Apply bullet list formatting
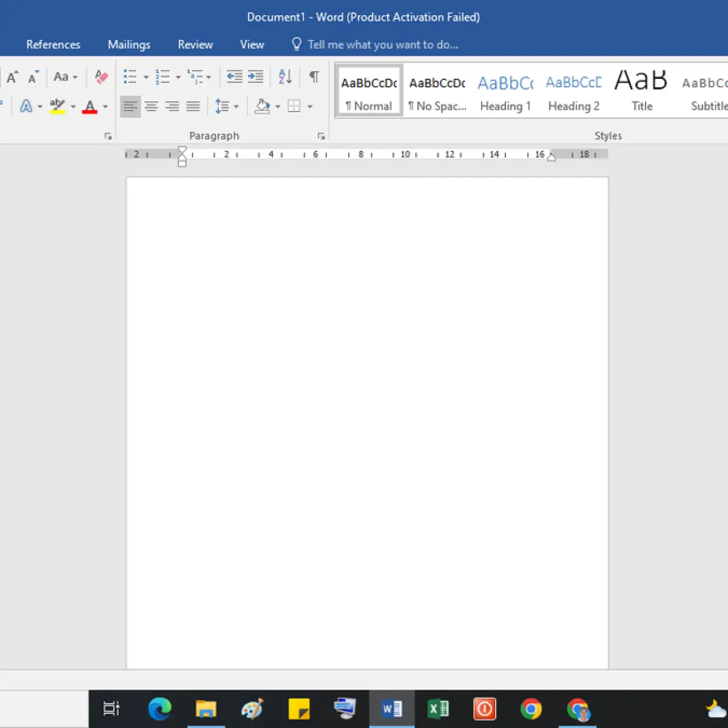728x728 pixels. pyautogui.click(x=130, y=76)
